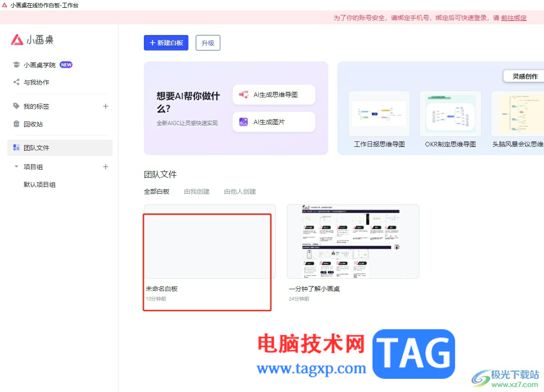Click the 10分钟前 timestamp
Screen dimensions: 544x392
pyautogui.click(x=156, y=299)
